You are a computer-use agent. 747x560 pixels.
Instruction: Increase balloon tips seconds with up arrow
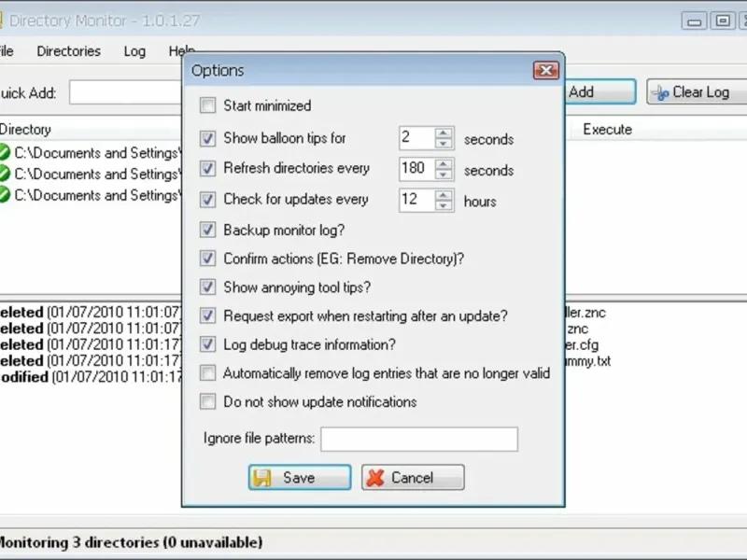coord(444,133)
